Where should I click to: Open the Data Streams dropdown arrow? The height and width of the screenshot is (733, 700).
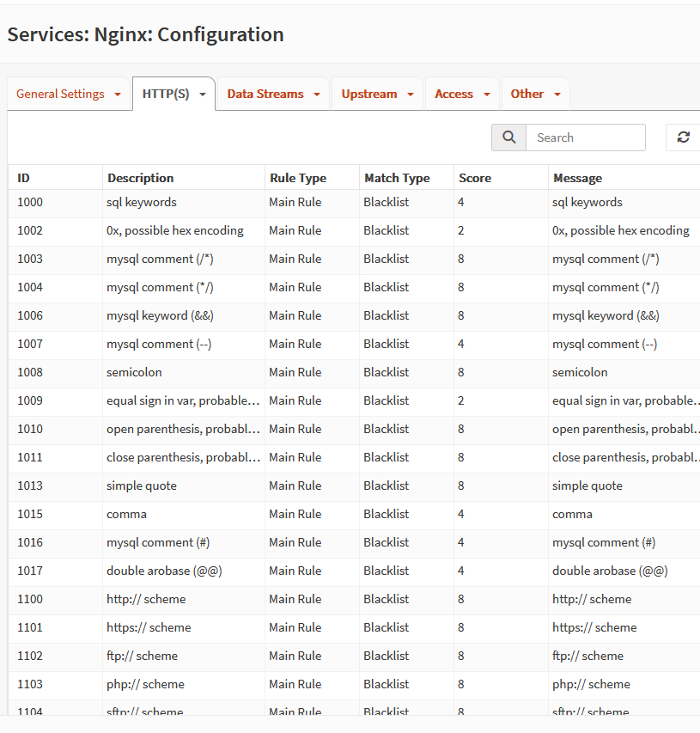(x=316, y=94)
